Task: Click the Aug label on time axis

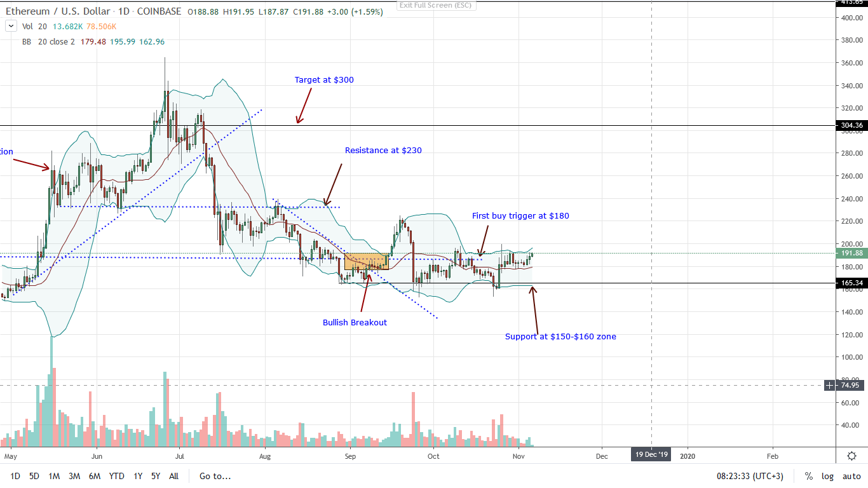Action: pos(266,456)
